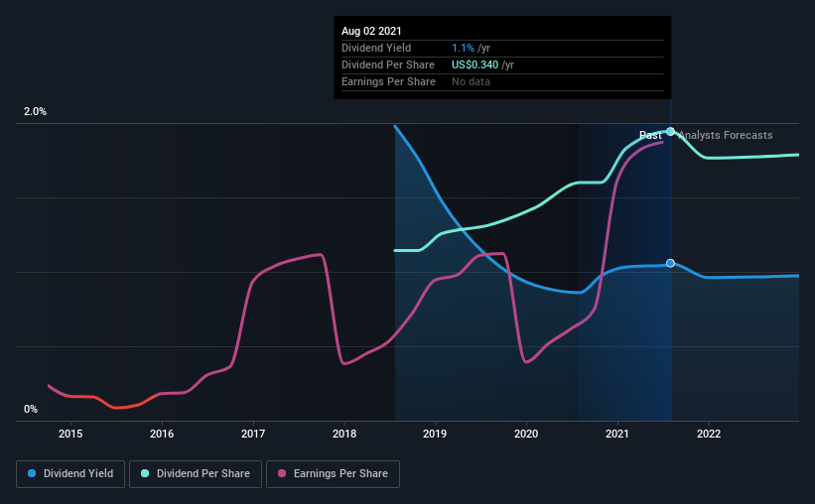Click the teal Dividend Per Share legend dot
This screenshot has width=815, height=504.
click(x=145, y=473)
